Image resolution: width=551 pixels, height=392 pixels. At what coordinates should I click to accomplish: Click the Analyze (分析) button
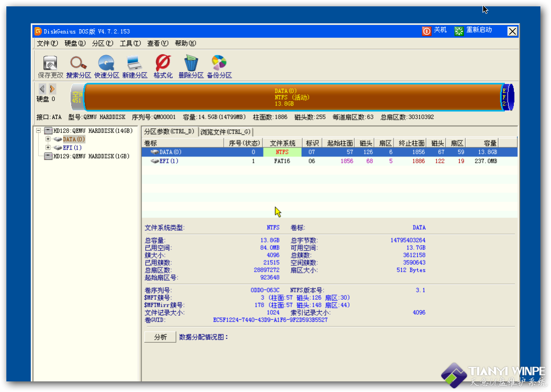[160, 337]
